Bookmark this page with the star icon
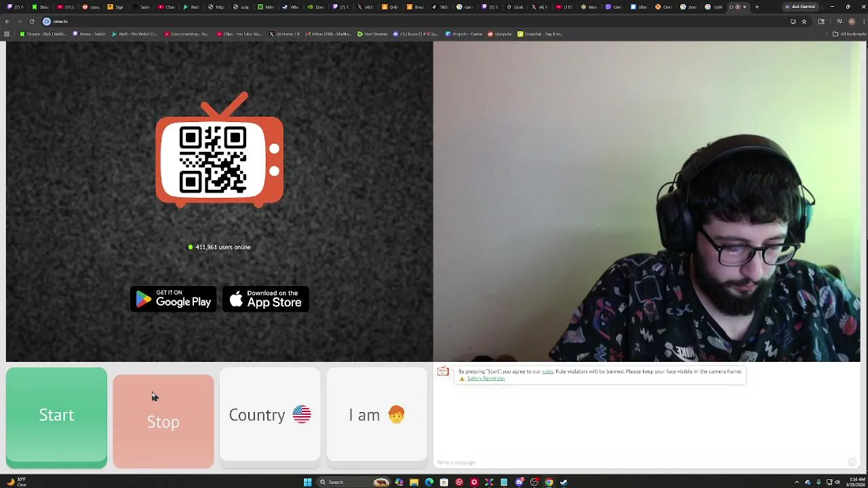The image size is (868, 488). click(804, 22)
